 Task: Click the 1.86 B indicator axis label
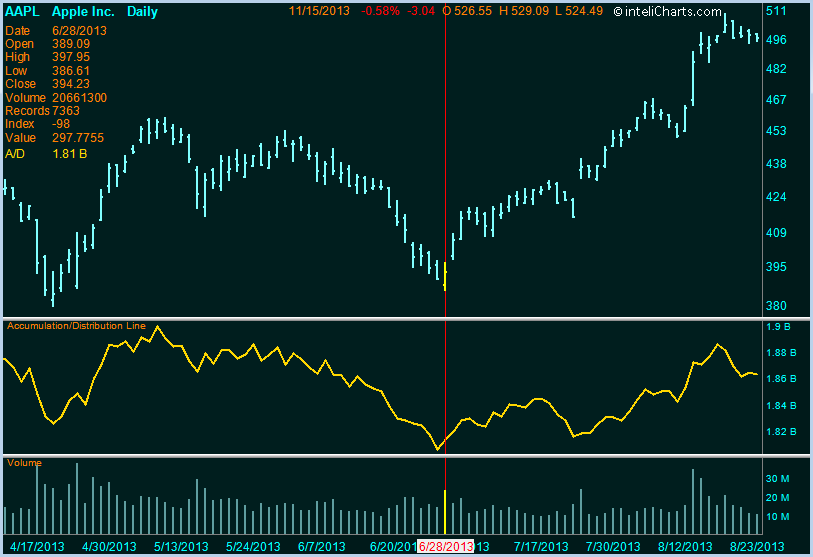tap(781, 379)
